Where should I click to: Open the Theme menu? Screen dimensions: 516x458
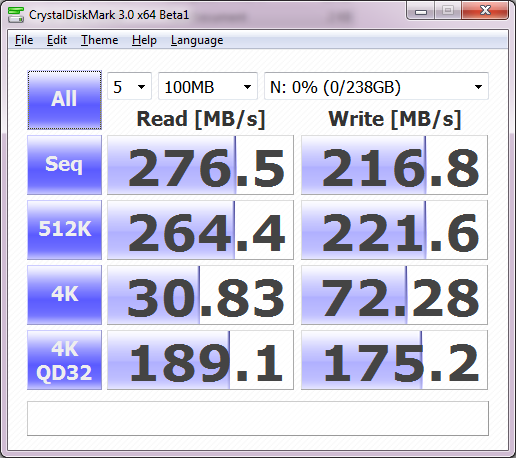[99, 40]
